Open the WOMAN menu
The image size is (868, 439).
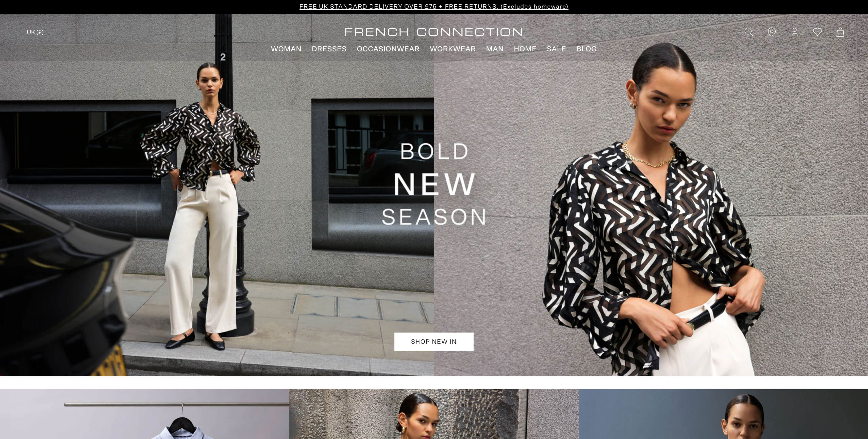[x=286, y=49]
